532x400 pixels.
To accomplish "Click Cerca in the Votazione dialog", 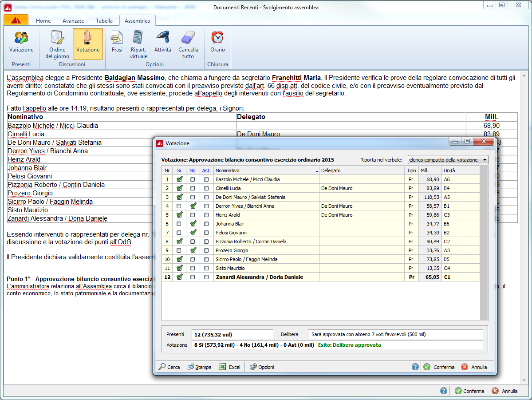I will [169, 367].
